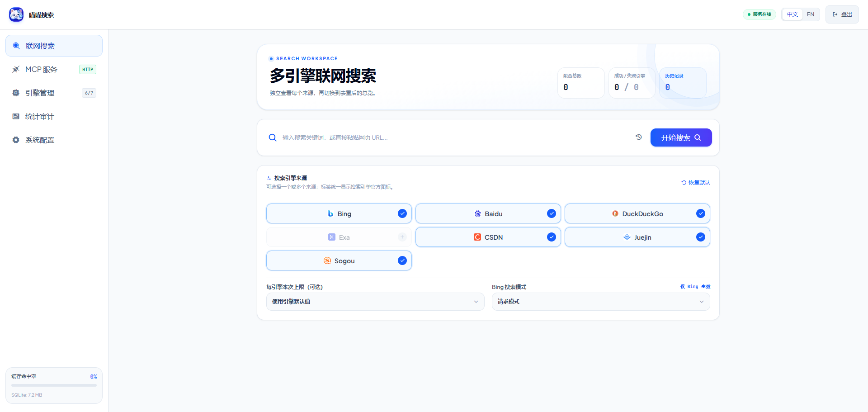868x412 pixels.
Task: Click the cache hit rate progress bar
Action: (x=54, y=385)
